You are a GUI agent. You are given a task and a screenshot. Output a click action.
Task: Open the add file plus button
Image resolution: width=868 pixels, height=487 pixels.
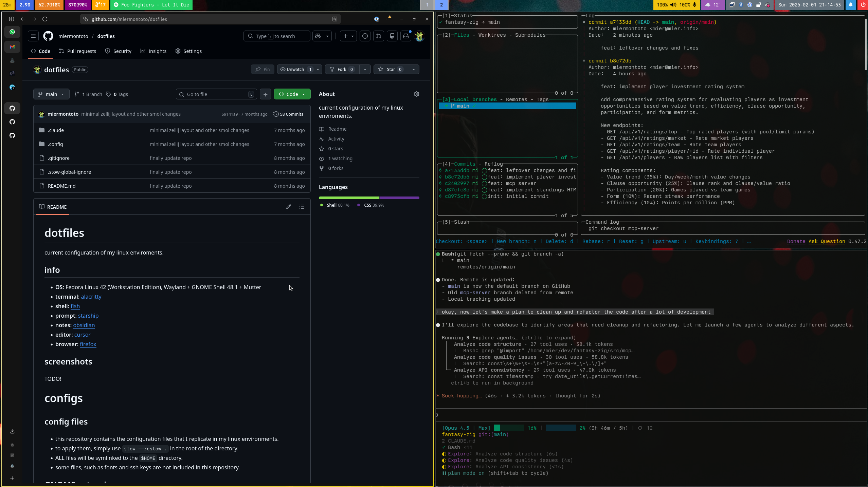[266, 94]
